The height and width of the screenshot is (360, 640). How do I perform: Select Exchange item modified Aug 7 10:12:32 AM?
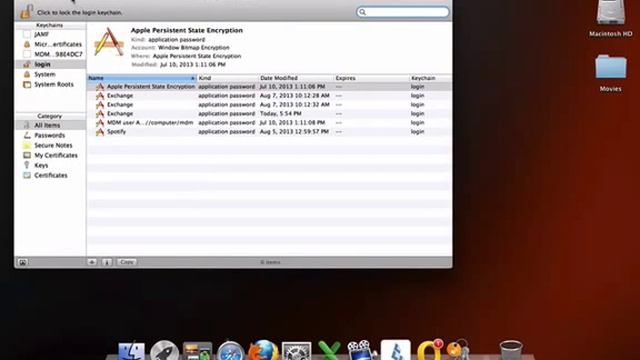pyautogui.click(x=269, y=104)
